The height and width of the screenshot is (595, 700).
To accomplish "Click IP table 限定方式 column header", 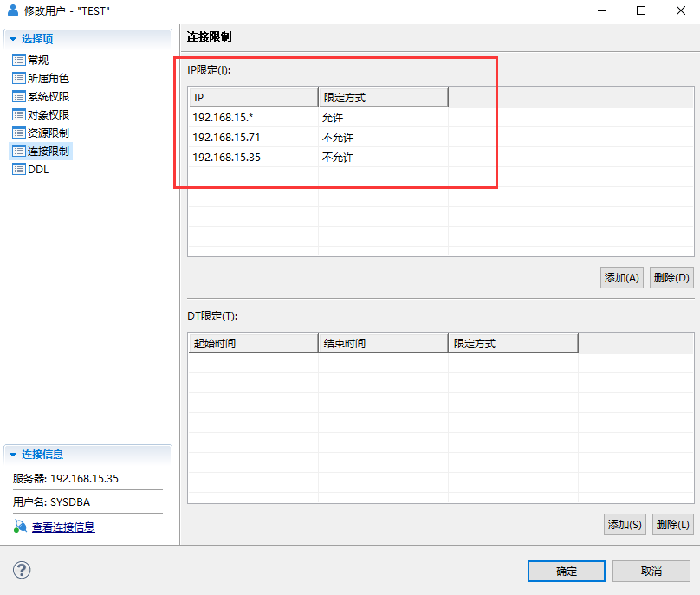I will tap(383, 97).
